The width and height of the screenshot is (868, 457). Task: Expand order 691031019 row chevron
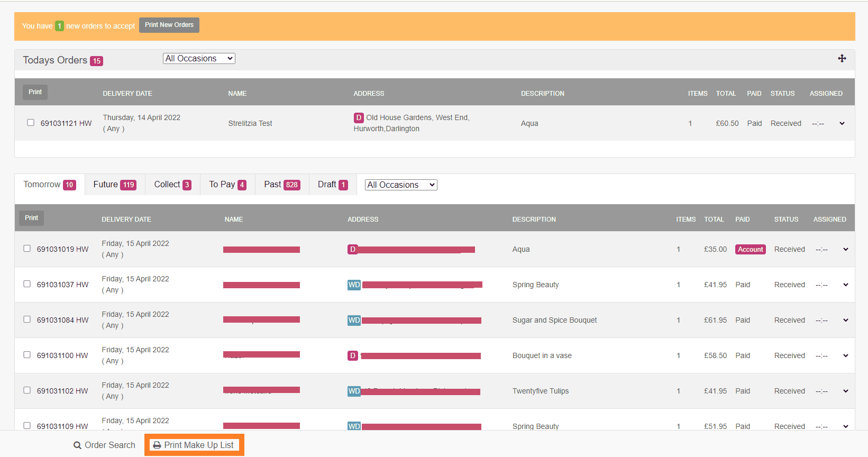(846, 249)
